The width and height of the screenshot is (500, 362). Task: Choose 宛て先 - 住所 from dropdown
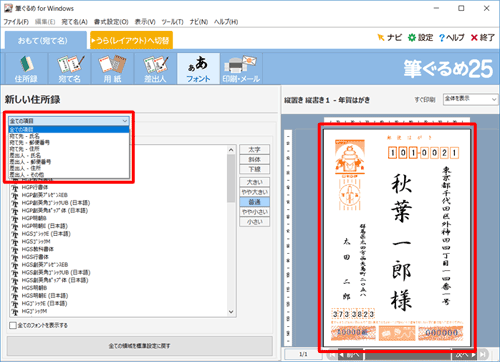click(x=69, y=149)
